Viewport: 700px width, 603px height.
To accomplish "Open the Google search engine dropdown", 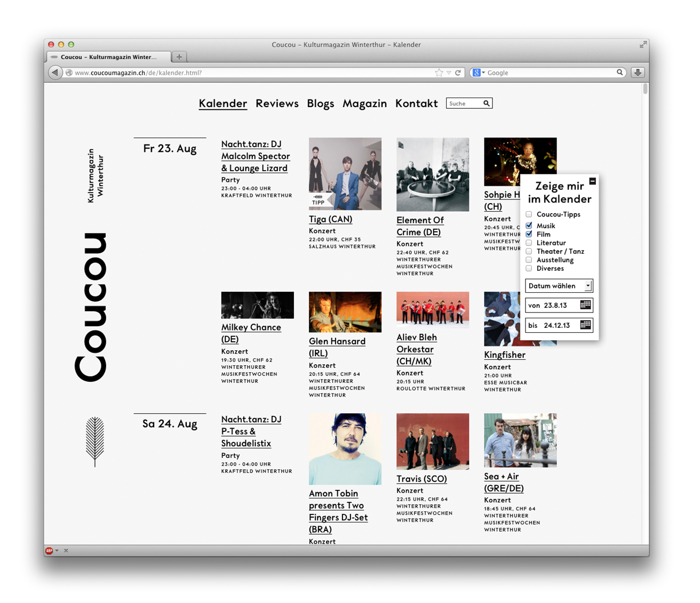I will [x=478, y=73].
